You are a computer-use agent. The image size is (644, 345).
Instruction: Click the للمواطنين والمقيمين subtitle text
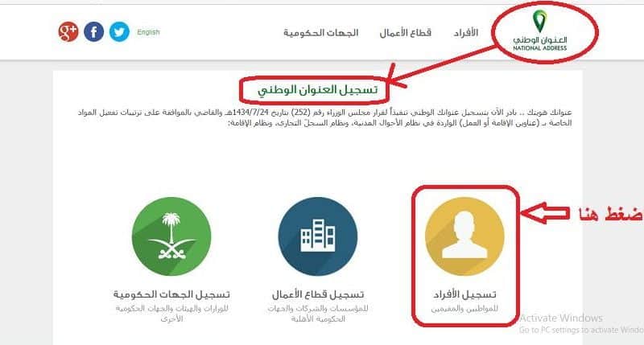[464, 309]
